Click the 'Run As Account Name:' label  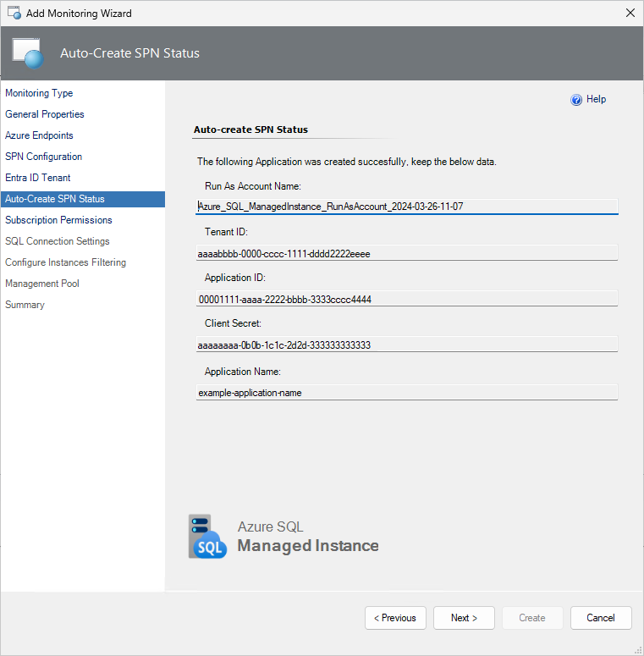tap(252, 186)
